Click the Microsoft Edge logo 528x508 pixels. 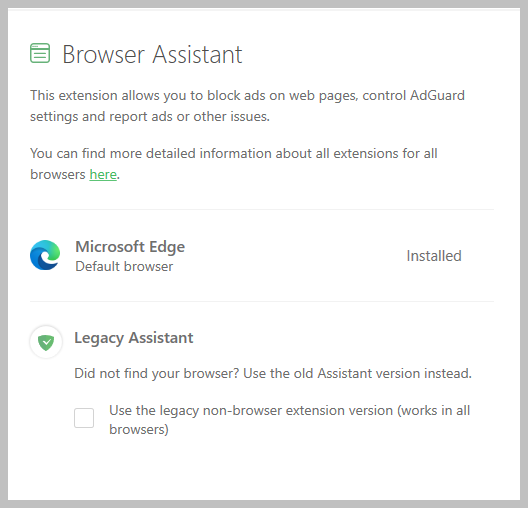coord(45,255)
